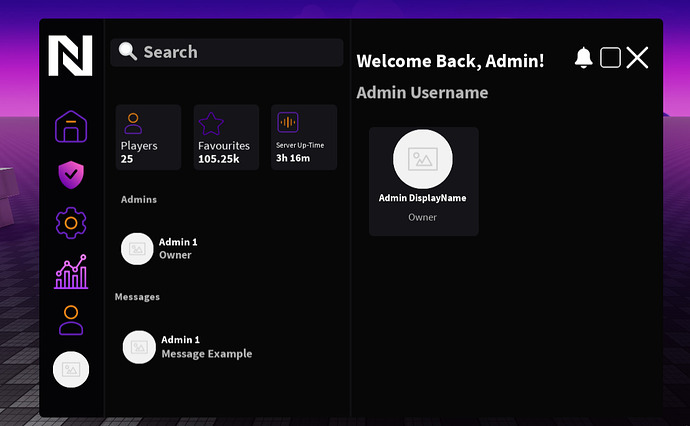690x426 pixels.
Task: Select the purple shield moderation icon
Action: (71, 175)
